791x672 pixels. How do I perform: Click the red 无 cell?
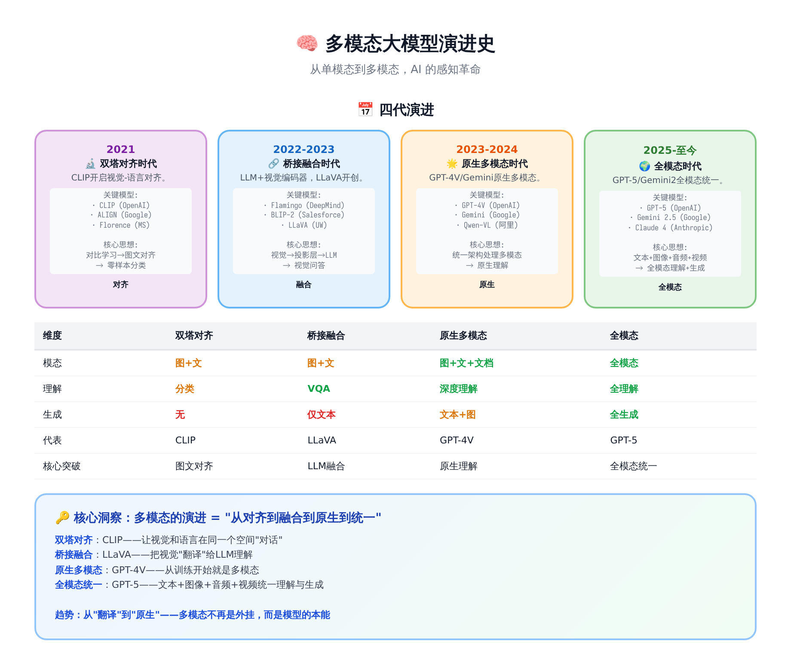coord(180,415)
